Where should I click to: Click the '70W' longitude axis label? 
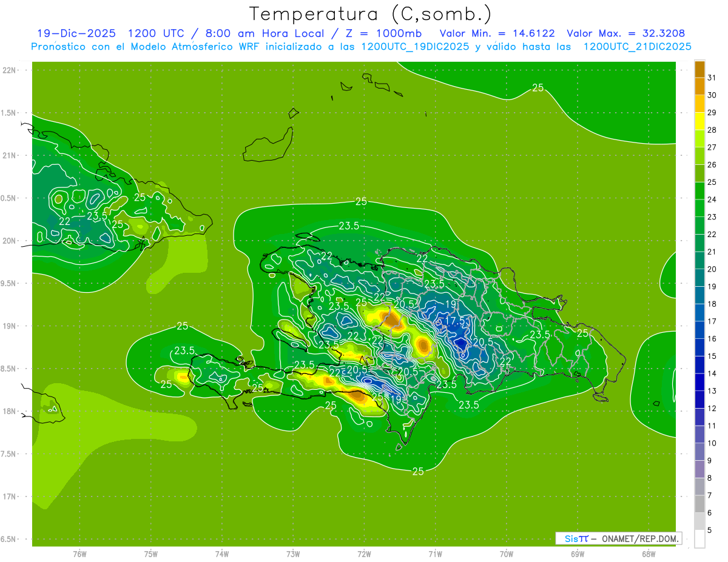507,554
